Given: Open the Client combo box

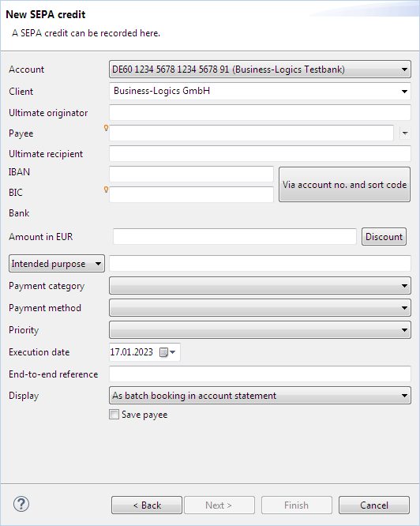Looking at the screenshot, I should (x=260, y=92).
